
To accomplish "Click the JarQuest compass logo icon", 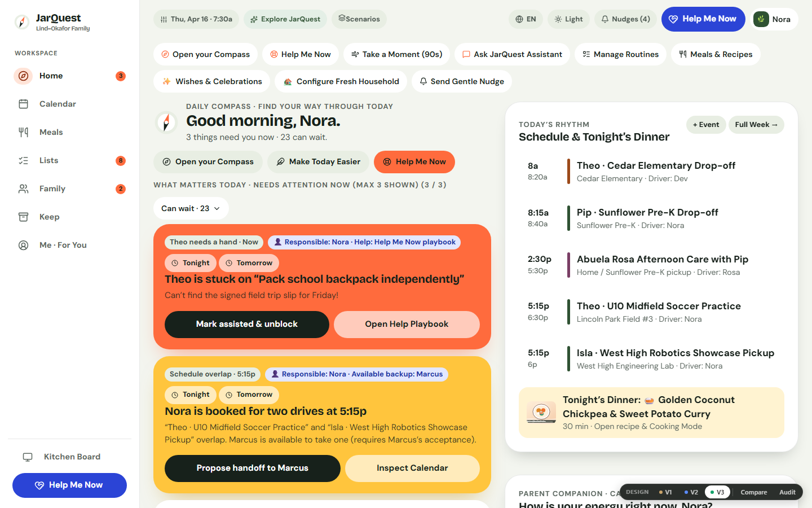I will [22, 22].
